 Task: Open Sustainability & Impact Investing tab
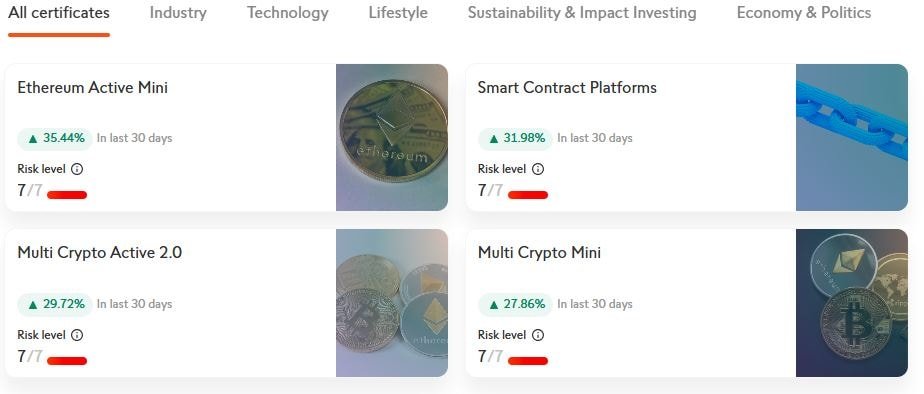pyautogui.click(x=582, y=13)
